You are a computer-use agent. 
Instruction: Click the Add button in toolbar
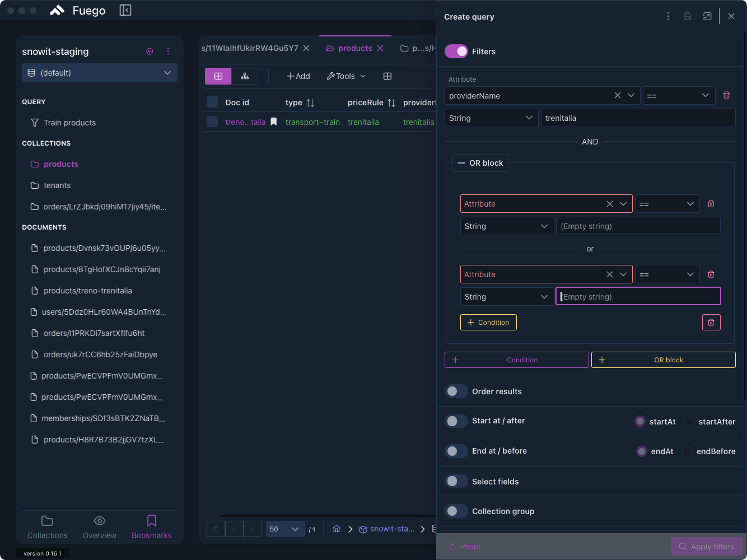coord(298,76)
